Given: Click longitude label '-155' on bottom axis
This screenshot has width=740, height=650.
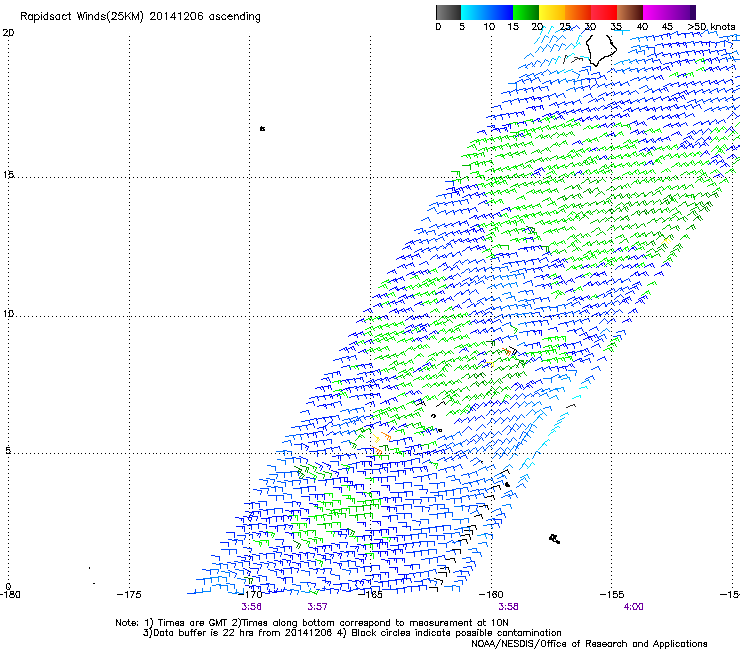Looking at the screenshot, I should (612, 594).
